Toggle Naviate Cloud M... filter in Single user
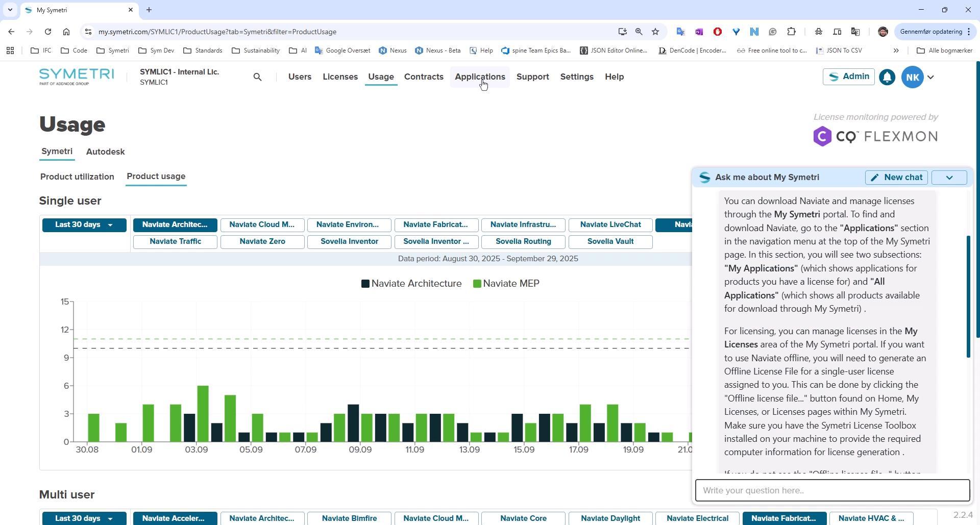The width and height of the screenshot is (980, 525). point(262,225)
